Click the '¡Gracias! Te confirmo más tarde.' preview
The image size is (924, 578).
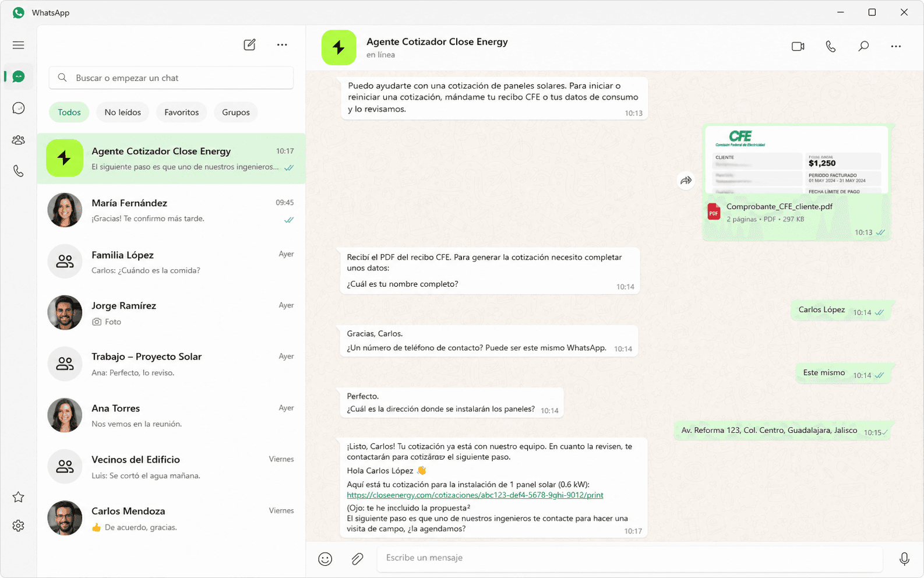(148, 219)
